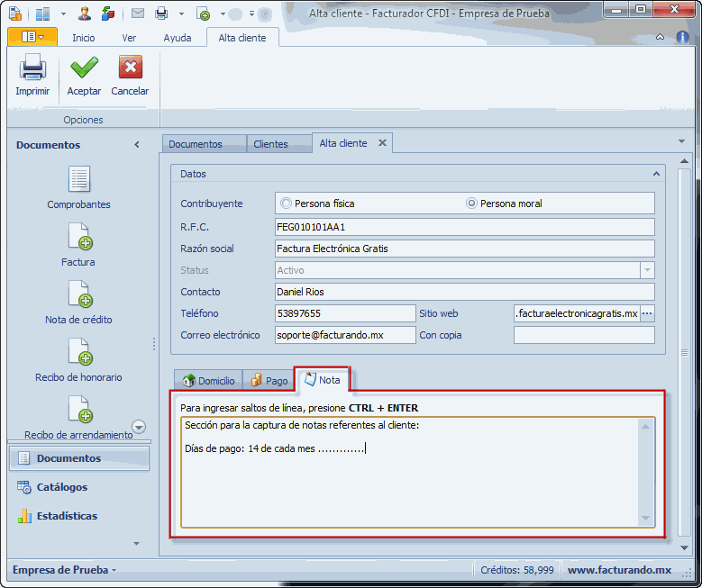The image size is (702, 588).
Task: Click the www.facturando.mx link
Action: [619, 570]
